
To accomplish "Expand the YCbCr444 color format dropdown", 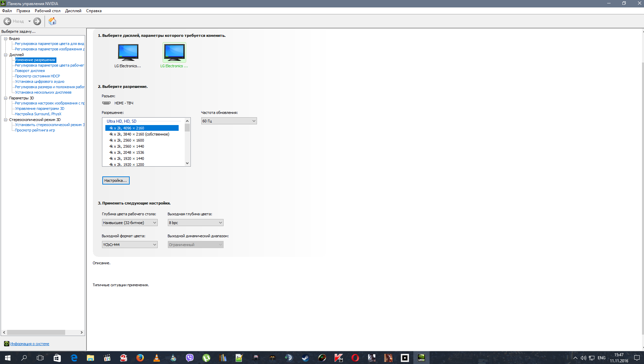I will click(x=129, y=245).
